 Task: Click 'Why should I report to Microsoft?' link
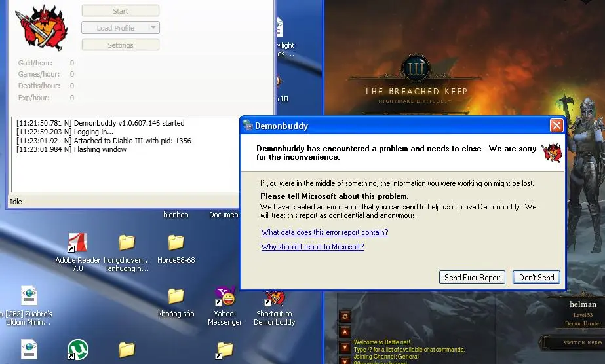(312, 247)
